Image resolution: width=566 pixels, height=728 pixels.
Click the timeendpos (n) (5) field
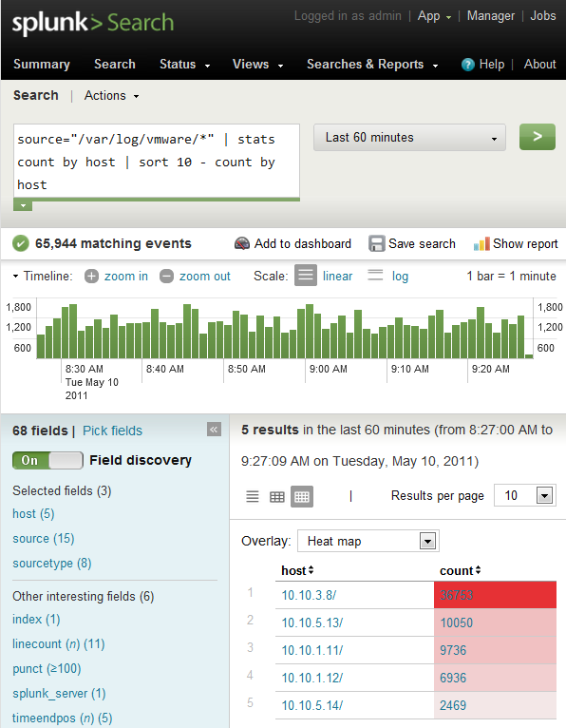pyautogui.click(x=62, y=718)
